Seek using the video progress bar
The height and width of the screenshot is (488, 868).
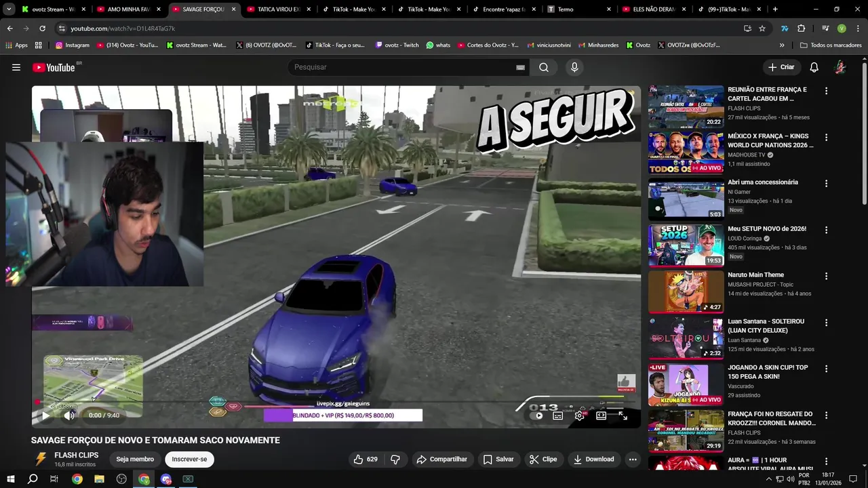[336, 403]
